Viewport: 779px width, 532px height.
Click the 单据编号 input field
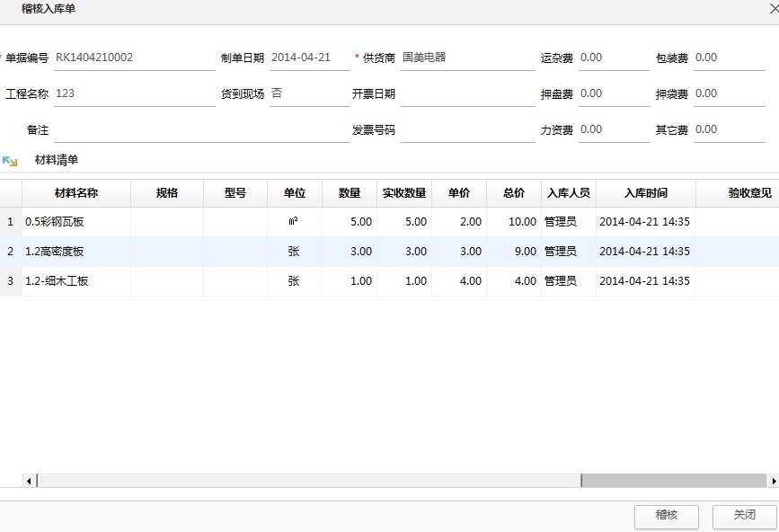click(134, 58)
